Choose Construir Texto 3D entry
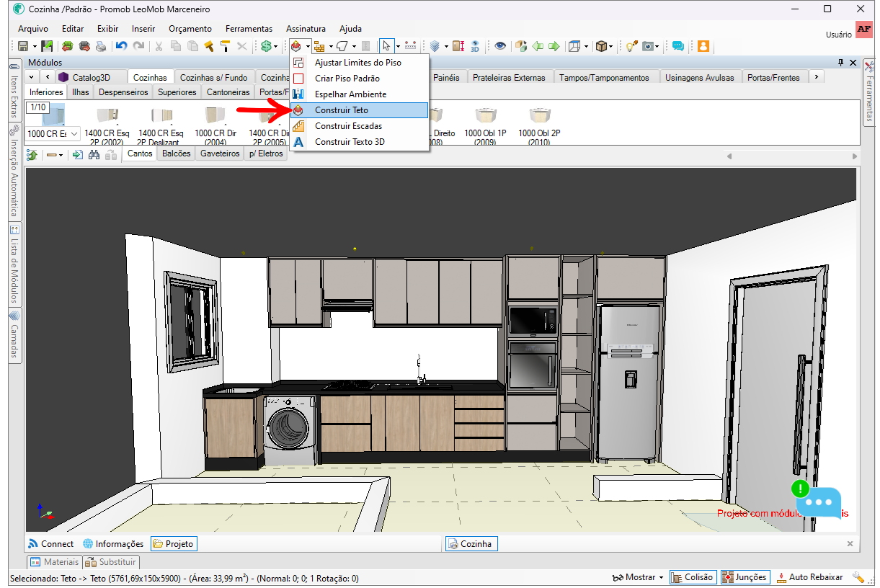The image size is (880, 588). point(358,142)
